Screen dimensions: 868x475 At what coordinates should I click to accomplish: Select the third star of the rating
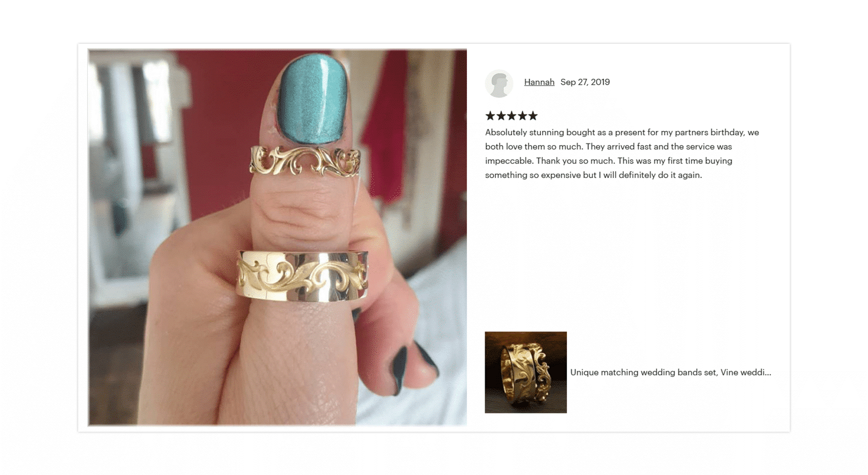pyautogui.click(x=511, y=116)
